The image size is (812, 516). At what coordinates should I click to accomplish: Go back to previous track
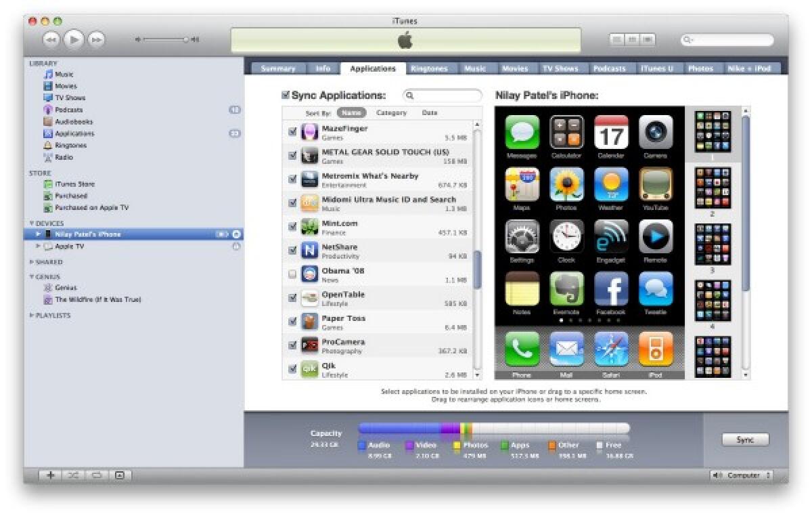click(51, 40)
